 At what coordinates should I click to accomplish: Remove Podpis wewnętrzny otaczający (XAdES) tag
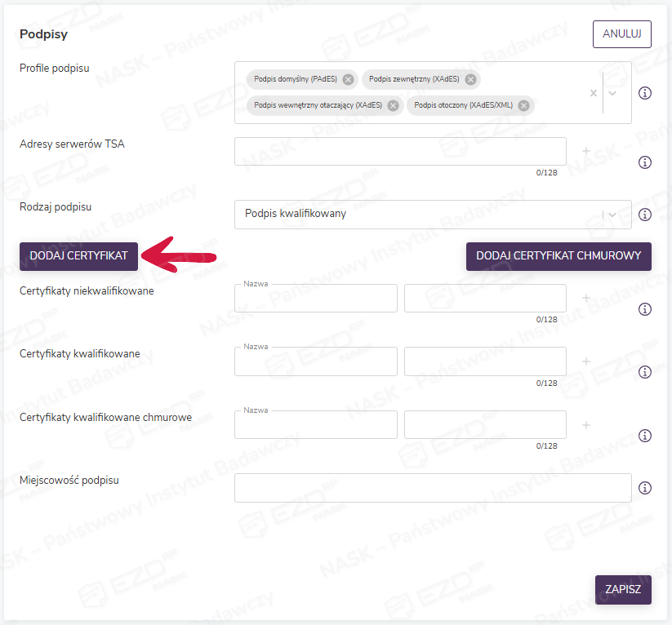coord(393,105)
